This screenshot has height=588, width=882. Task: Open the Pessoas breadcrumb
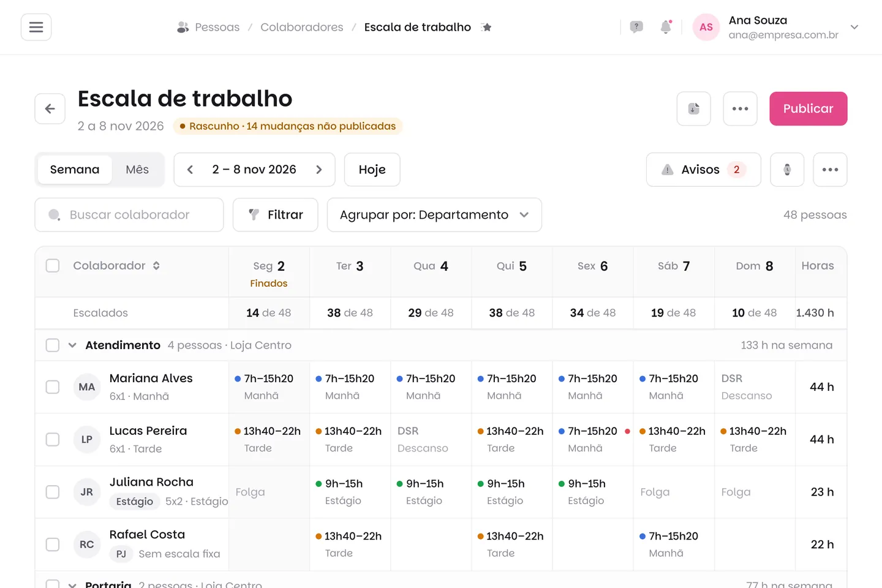click(x=208, y=27)
